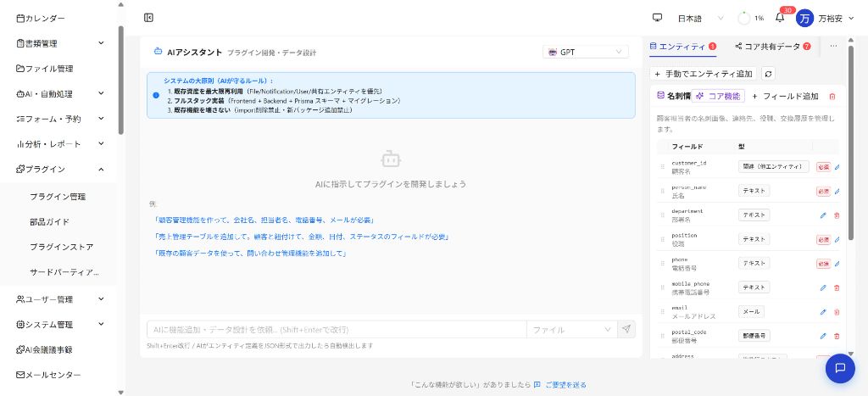
Task: Open the ファイル dropdown in the input bar
Action: pyautogui.click(x=572, y=330)
